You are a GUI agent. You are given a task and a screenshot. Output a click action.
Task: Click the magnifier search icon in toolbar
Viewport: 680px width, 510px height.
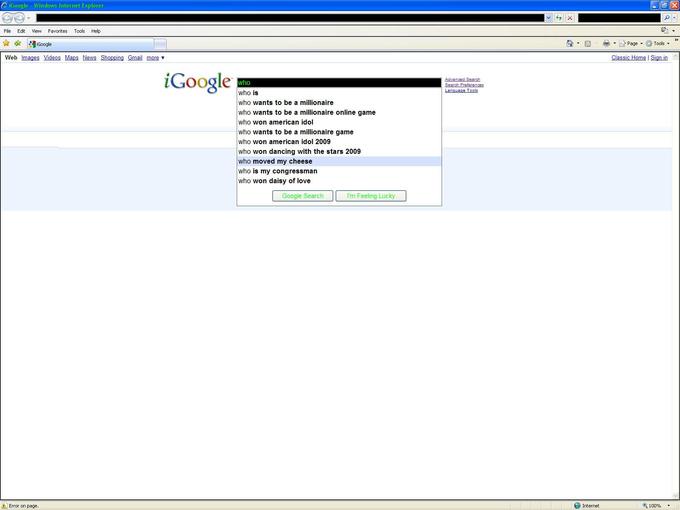pyautogui.click(x=667, y=18)
